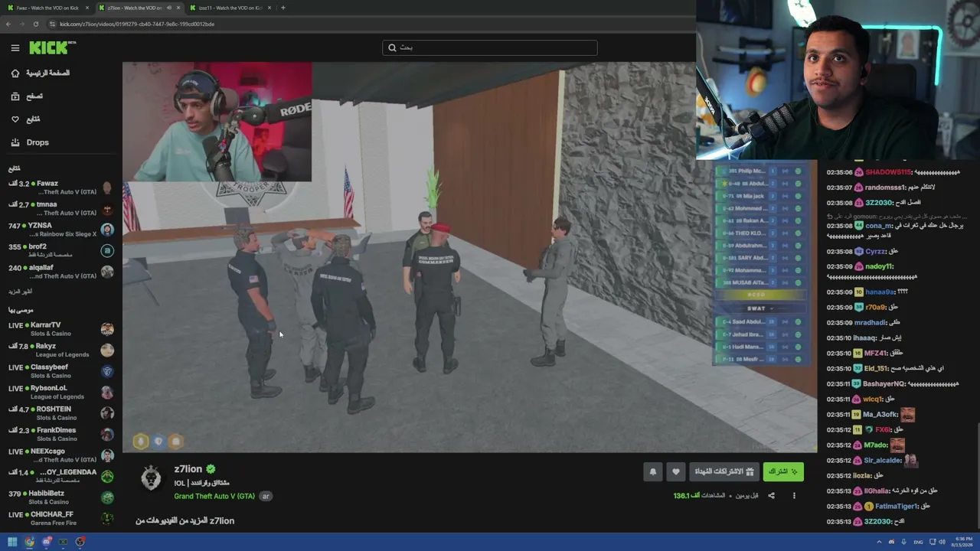
Task: Open the Grand Theft Auto V category
Action: [214, 496]
